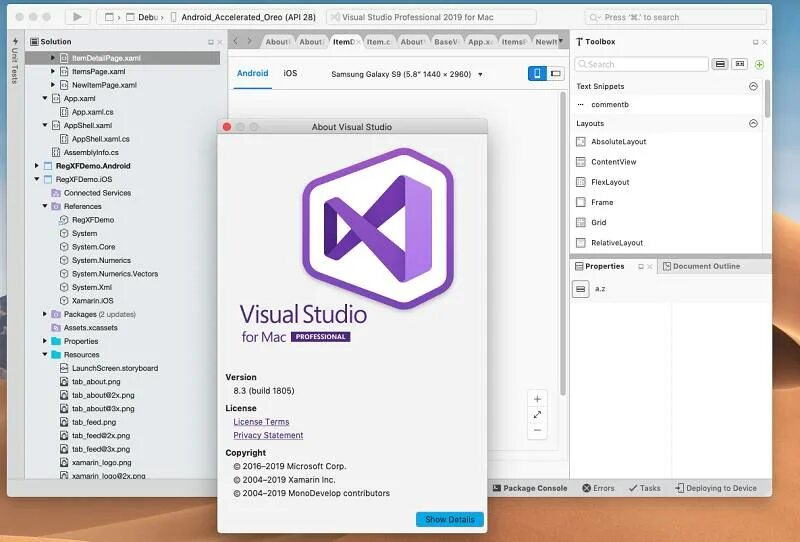
Task: Select AppShell.xaml.cs file
Action: 101,139
